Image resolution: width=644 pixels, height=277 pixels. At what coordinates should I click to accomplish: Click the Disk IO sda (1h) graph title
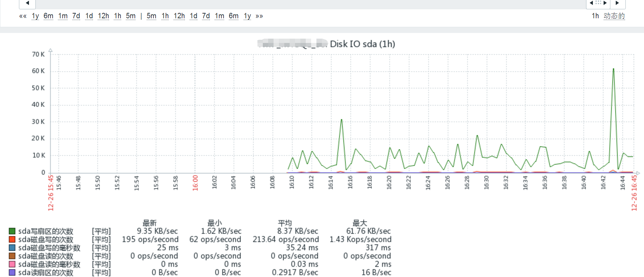click(362, 44)
